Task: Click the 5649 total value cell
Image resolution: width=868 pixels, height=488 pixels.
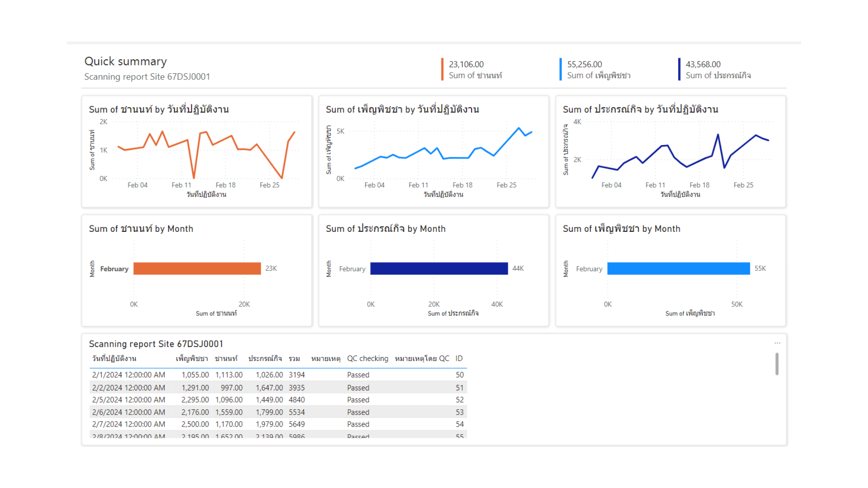Action: point(297,424)
